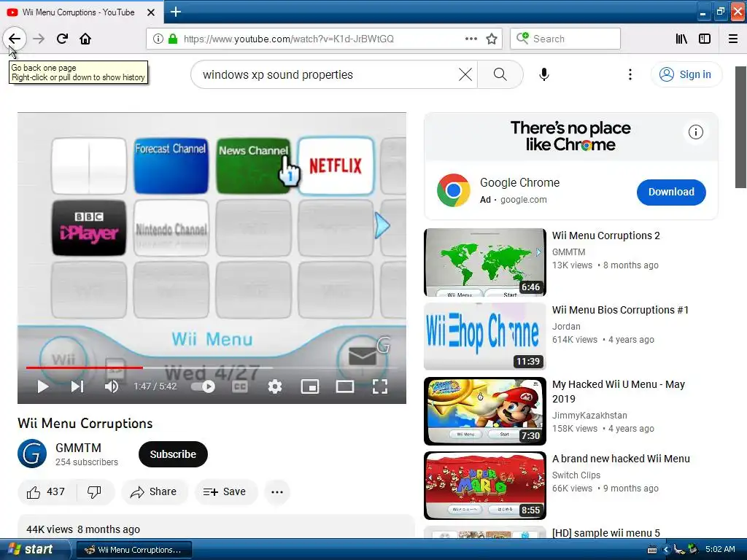Click Download on the Google Chrome ad
The height and width of the screenshot is (560, 747).
671,192
